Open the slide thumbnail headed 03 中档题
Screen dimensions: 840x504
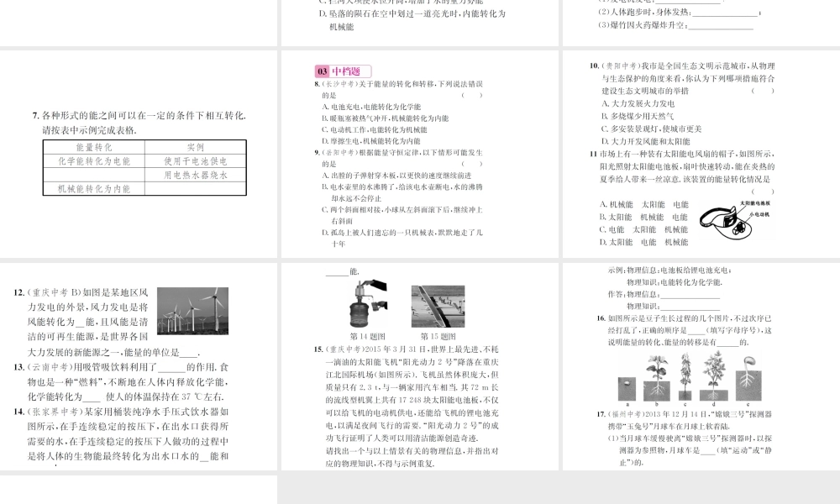click(420, 155)
